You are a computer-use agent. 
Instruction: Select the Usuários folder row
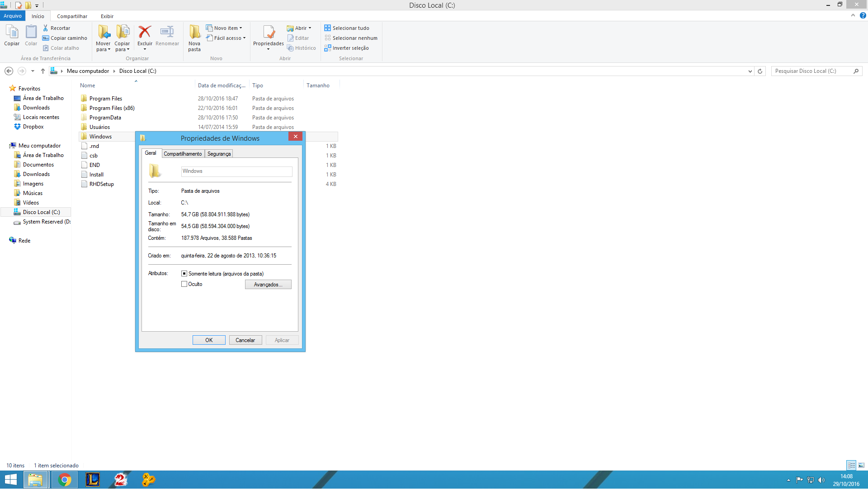[x=209, y=127]
